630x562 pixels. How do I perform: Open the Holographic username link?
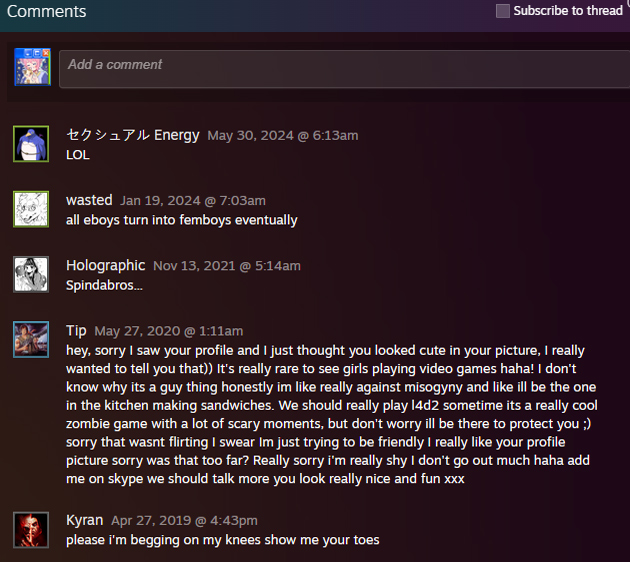click(106, 266)
